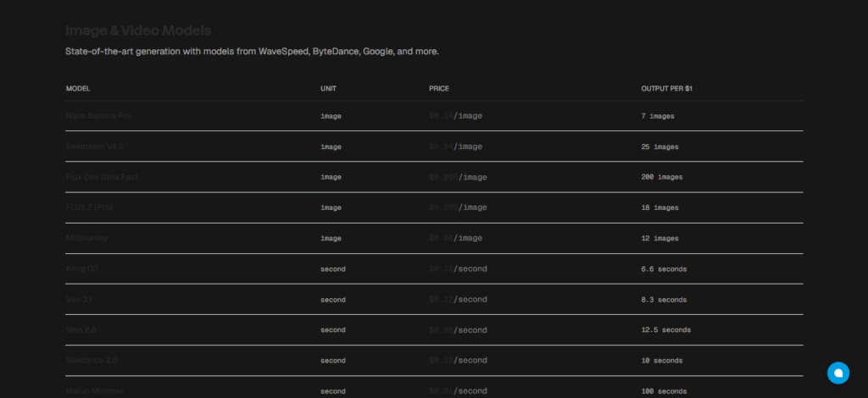Open the blue chat support bubble
Screen dimensions: 868x398
[837, 372]
